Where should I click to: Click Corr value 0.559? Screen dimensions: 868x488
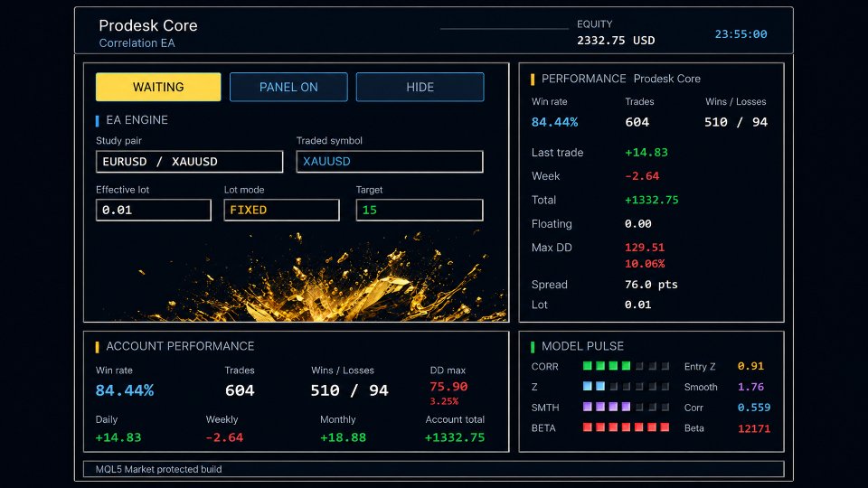pos(754,408)
